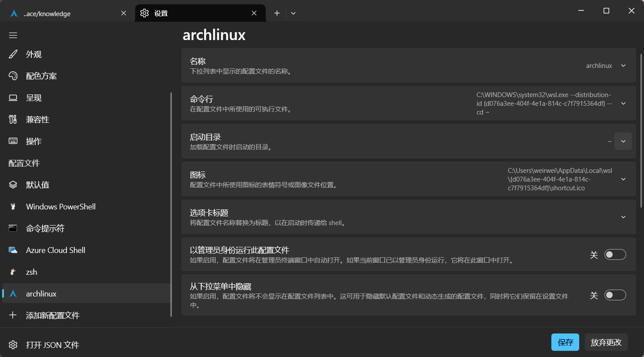The image size is (644, 357).
Task: Toggle the 从下拉菜单中隐藏 switch
Action: [x=615, y=295]
